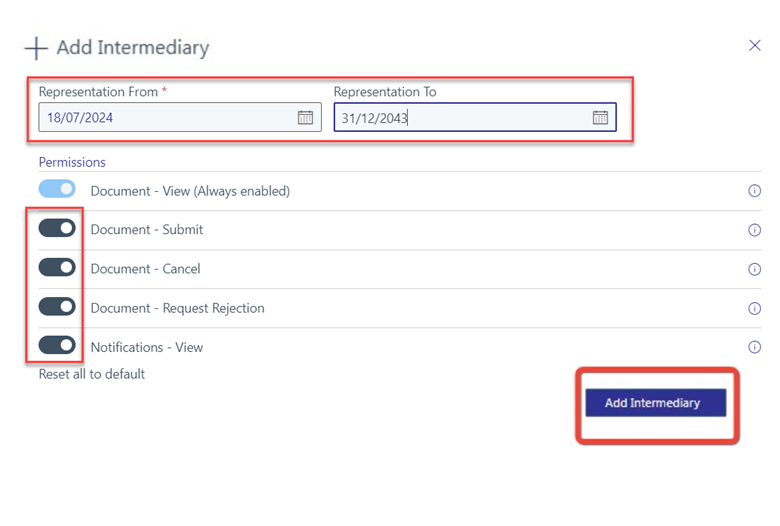This screenshot has height=526, width=780.
Task: Click the Notifications - View permission label
Action: click(x=147, y=348)
